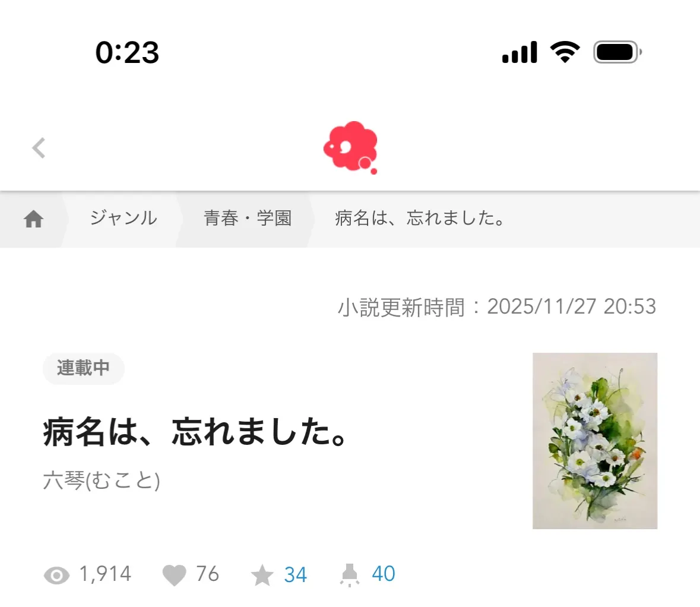Tap the battery status indicator
The width and height of the screenshot is (700, 607).
(617, 52)
